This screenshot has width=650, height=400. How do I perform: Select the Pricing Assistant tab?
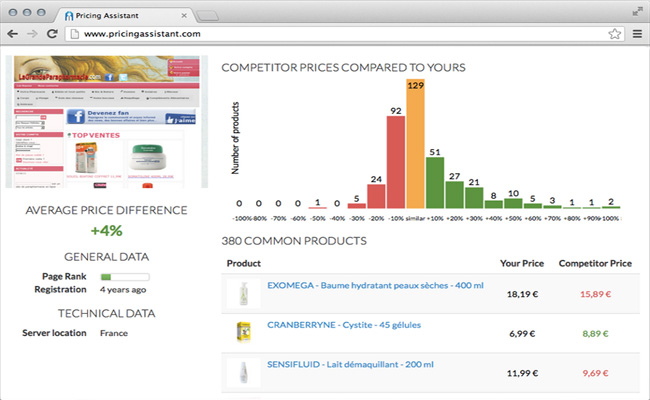pyautogui.click(x=124, y=15)
